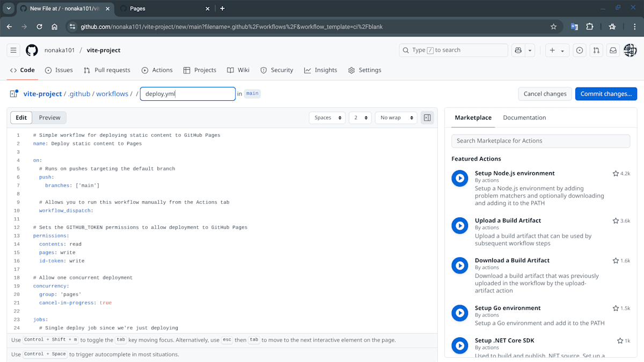The width and height of the screenshot is (644, 362).
Task: Open the issues icon in header
Action: (580, 50)
